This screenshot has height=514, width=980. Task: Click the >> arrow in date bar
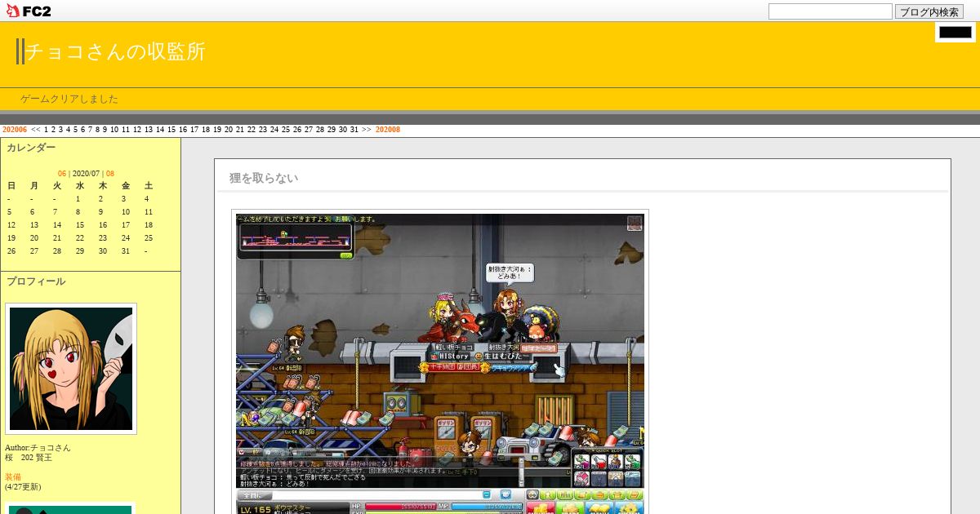click(367, 130)
